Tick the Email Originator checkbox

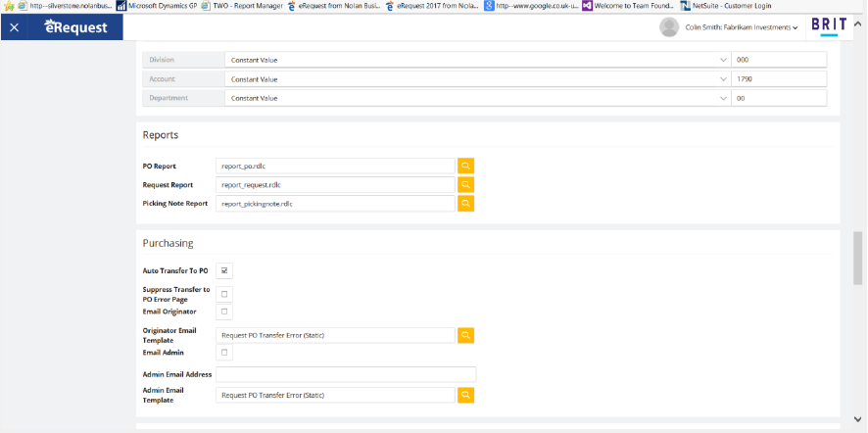tap(224, 312)
